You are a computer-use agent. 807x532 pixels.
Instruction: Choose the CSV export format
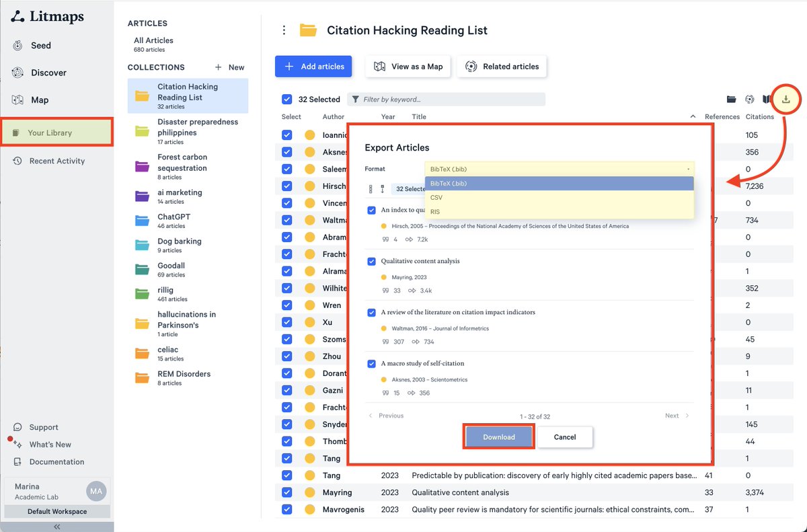point(560,198)
